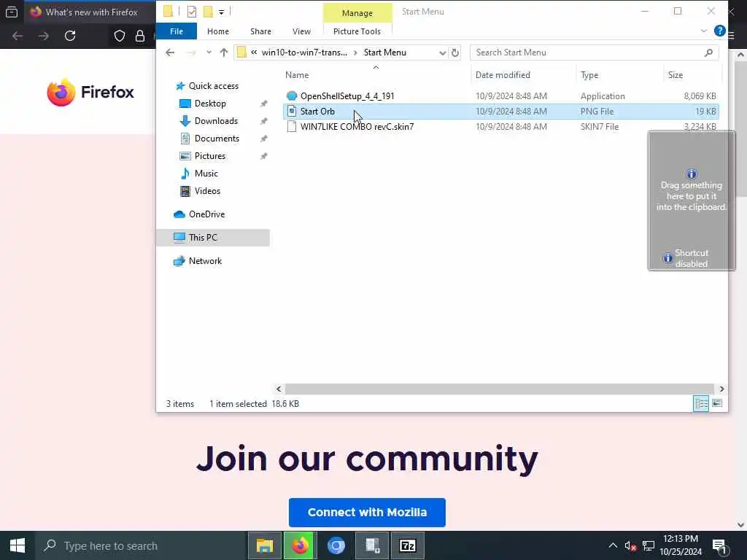Refresh the Start Menu folder
747x560 pixels.
pos(455,52)
